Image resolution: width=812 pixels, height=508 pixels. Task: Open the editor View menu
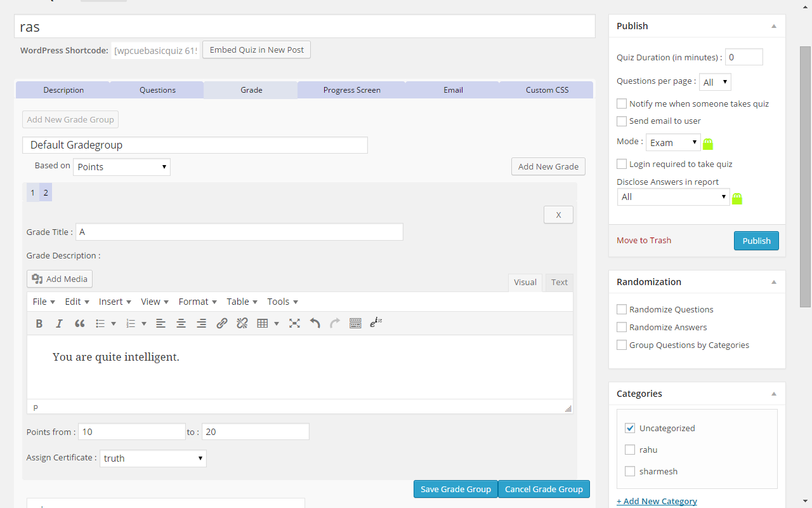click(x=155, y=302)
